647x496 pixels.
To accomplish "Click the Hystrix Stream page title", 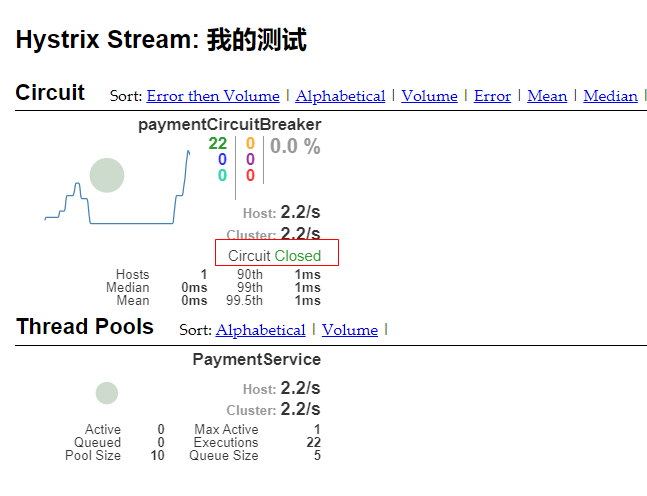I will click(161, 40).
